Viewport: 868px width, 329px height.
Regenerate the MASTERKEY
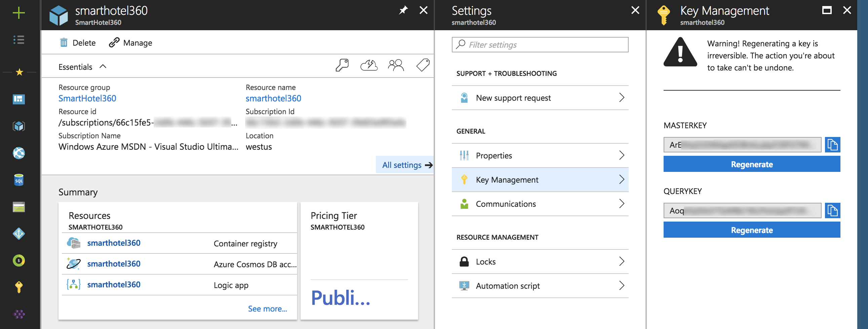coord(752,164)
